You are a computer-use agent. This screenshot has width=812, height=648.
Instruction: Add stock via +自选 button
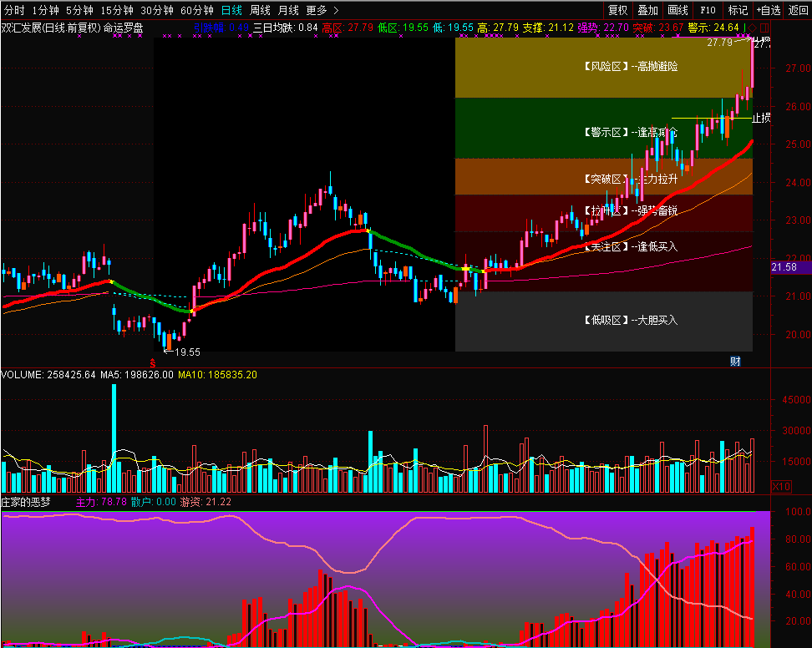(x=768, y=10)
